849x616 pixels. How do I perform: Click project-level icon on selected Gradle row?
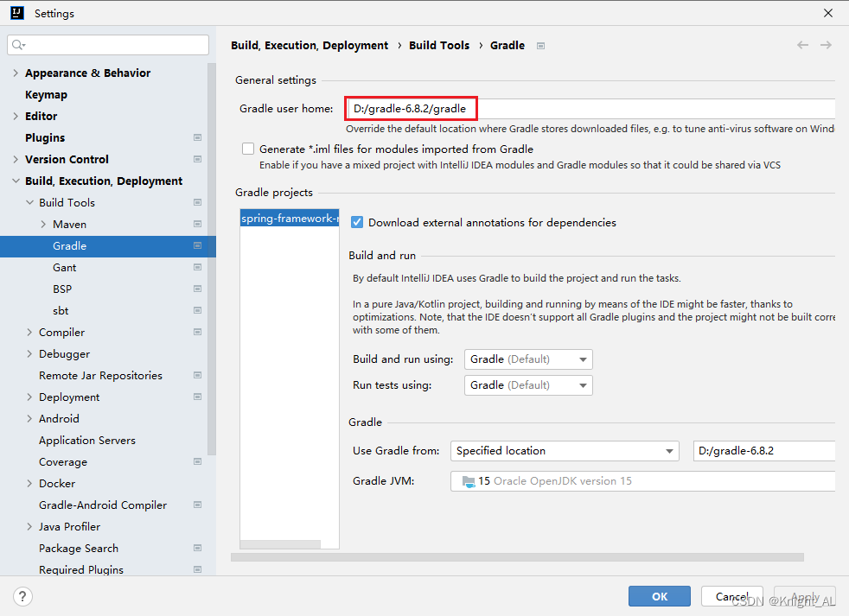[198, 245]
